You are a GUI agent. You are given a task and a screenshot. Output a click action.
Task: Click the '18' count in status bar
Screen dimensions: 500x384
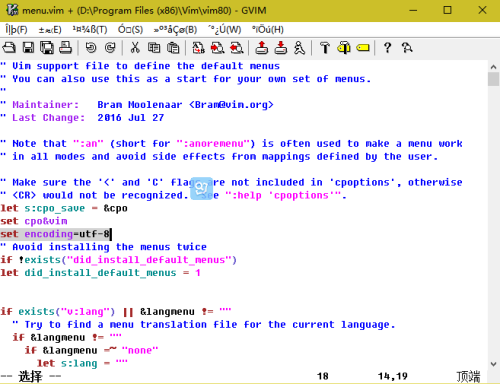click(x=323, y=376)
